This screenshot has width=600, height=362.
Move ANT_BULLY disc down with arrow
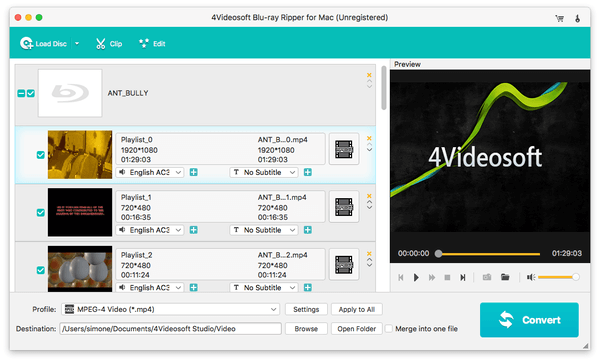(x=369, y=86)
